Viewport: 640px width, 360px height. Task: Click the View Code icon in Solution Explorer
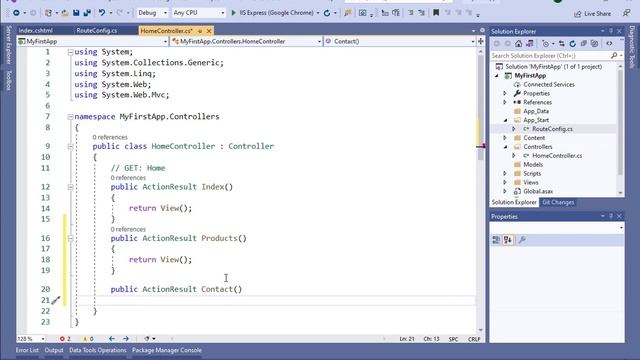[x=609, y=44]
